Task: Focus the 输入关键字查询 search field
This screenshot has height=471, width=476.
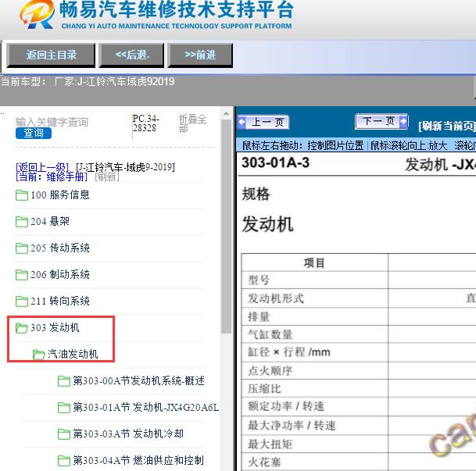Action: coord(52,122)
